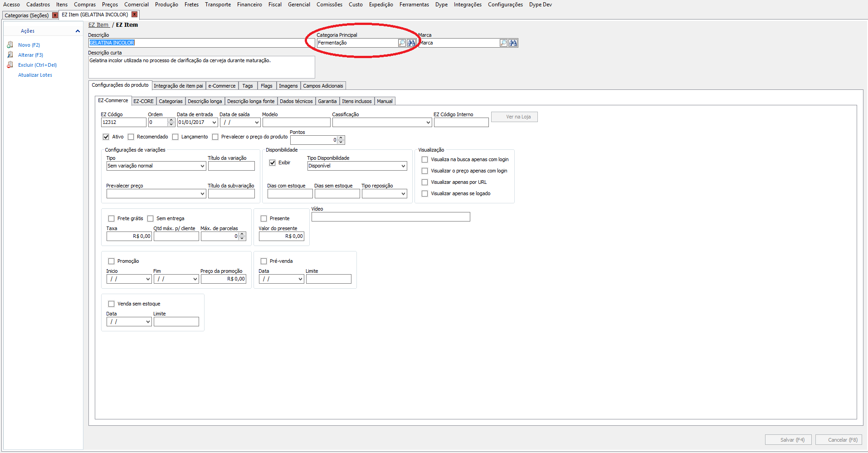Enable Prevalecer o preço do produto
This screenshot has width=868, height=453.
(x=215, y=137)
